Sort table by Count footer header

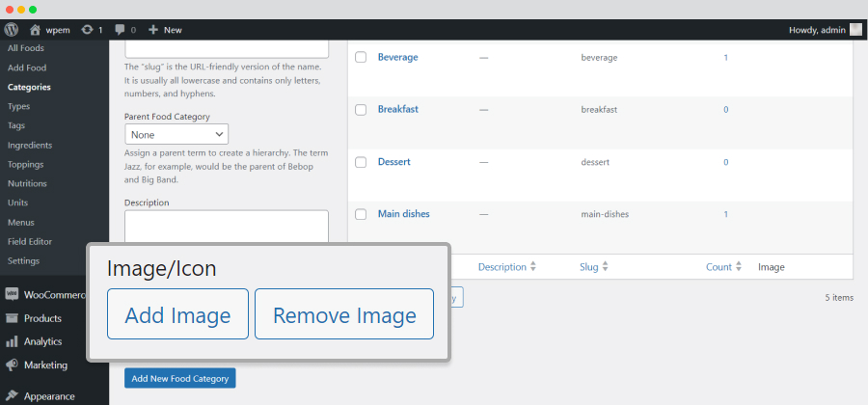click(x=723, y=267)
